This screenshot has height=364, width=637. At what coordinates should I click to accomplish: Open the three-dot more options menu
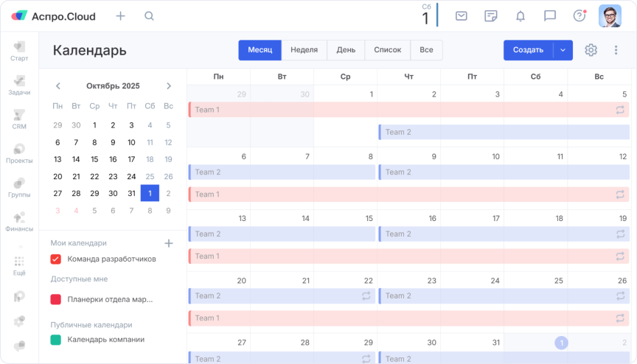click(x=616, y=50)
